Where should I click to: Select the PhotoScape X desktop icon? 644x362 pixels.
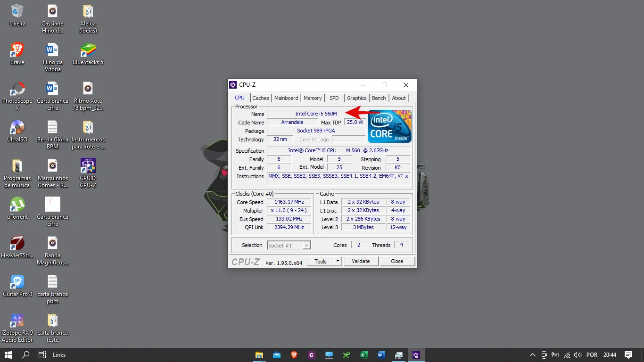(x=17, y=96)
